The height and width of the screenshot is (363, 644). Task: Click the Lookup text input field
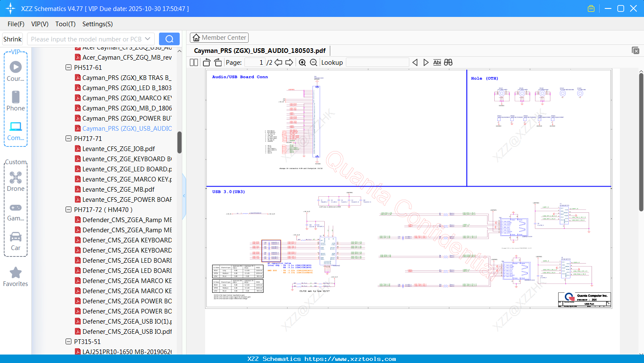(377, 63)
